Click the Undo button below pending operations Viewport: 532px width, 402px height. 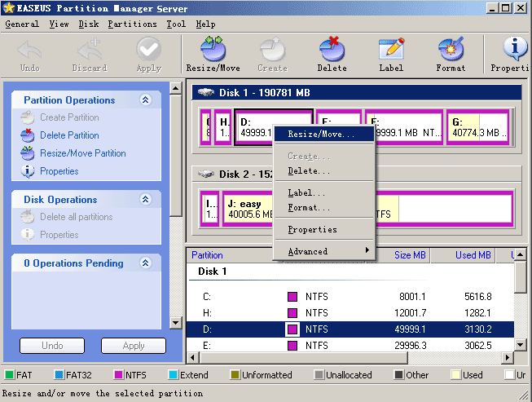coord(52,346)
